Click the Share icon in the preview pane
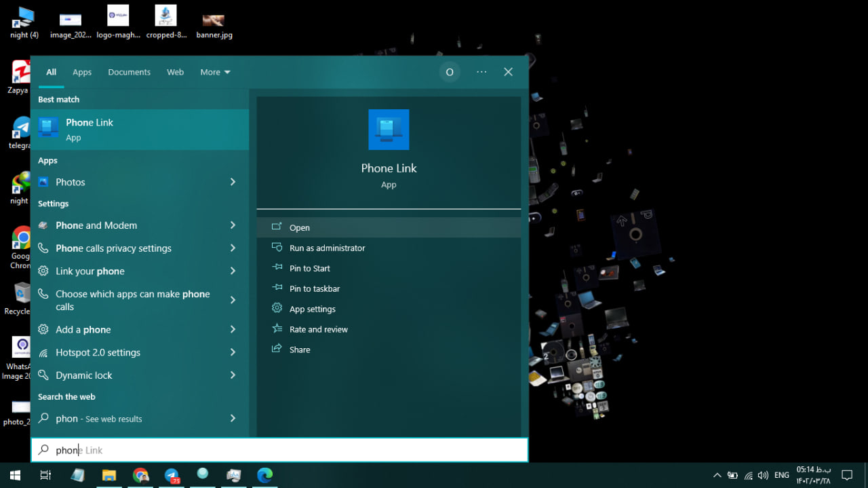This screenshot has height=488, width=868. point(277,349)
